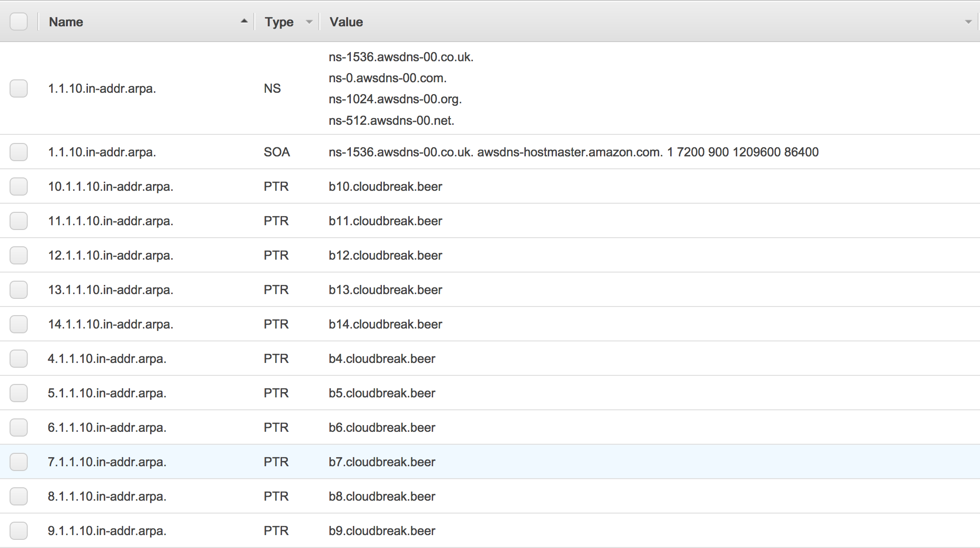Click the Name column header
The image size is (980, 548).
66,22
